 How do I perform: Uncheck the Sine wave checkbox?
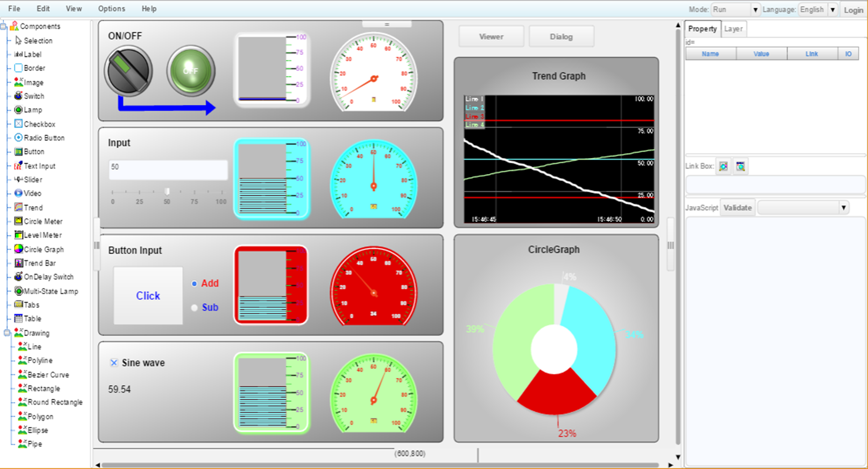pyautogui.click(x=114, y=363)
